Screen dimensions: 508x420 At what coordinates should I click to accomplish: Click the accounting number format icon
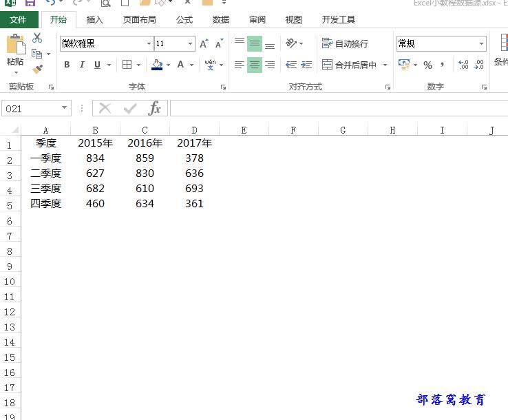tap(404, 65)
